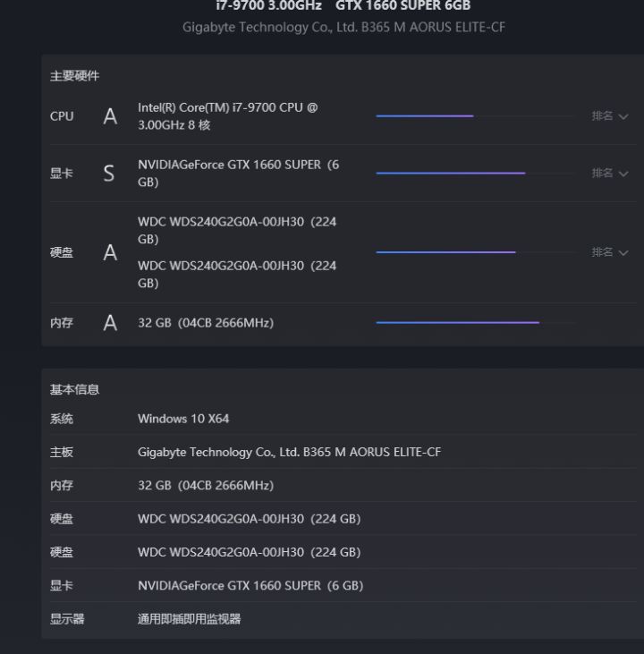Image resolution: width=644 pixels, height=654 pixels.
Task: Select NVIDIAGeForce GTX 1660 SUPER (6 GB) in 基本信息
Action: (250, 586)
